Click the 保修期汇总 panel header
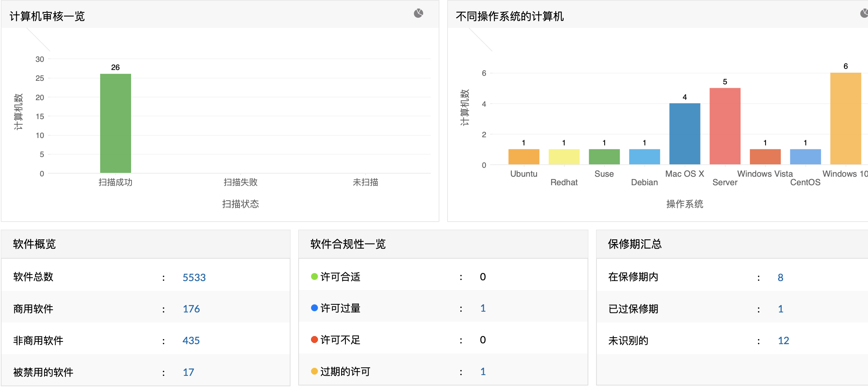This screenshot has height=389, width=868. tap(634, 244)
